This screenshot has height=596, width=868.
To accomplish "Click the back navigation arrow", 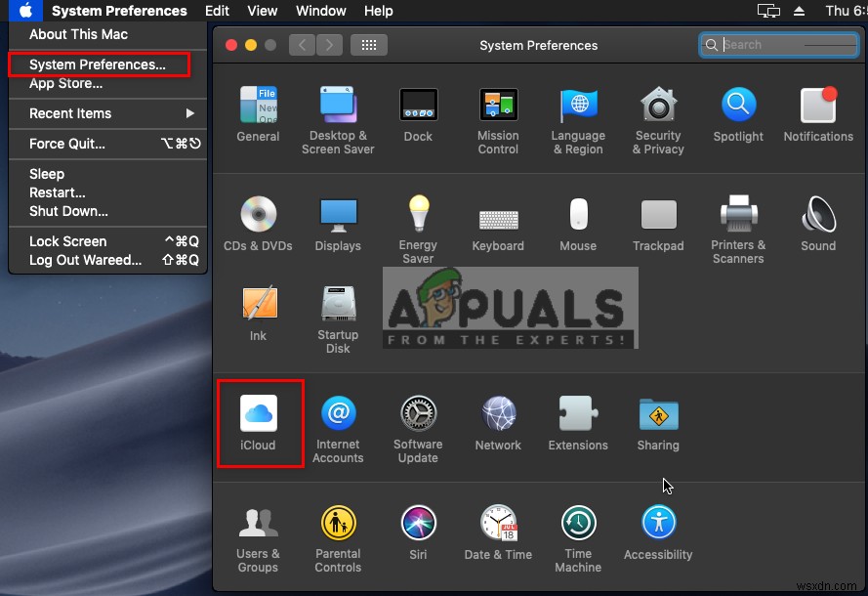I will 303,45.
